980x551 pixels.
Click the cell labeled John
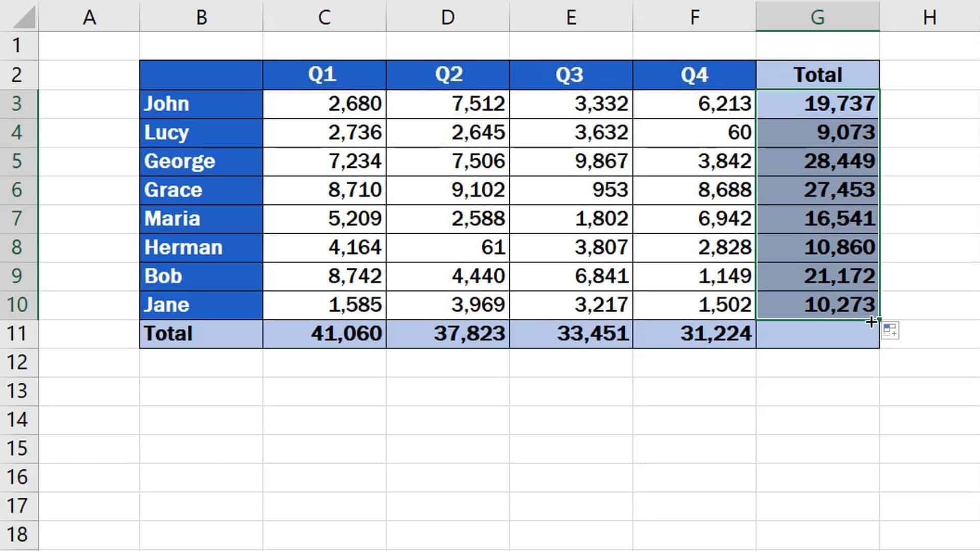[x=201, y=104]
